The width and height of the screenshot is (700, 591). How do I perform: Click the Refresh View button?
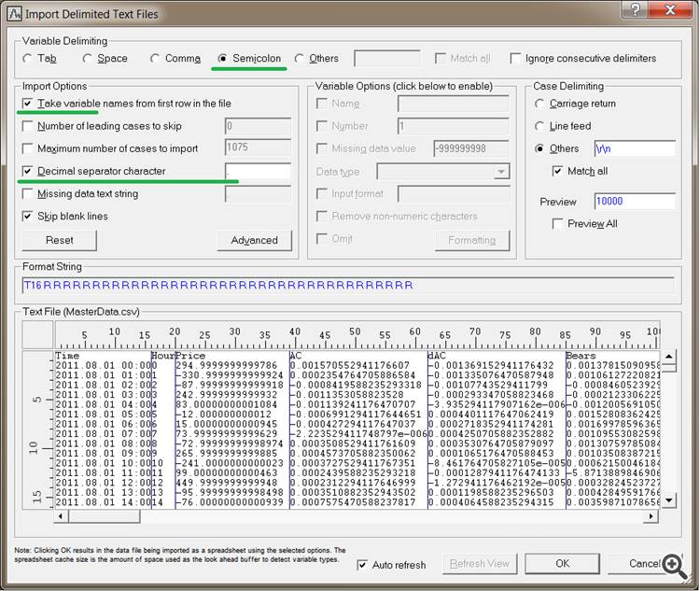[x=480, y=564]
